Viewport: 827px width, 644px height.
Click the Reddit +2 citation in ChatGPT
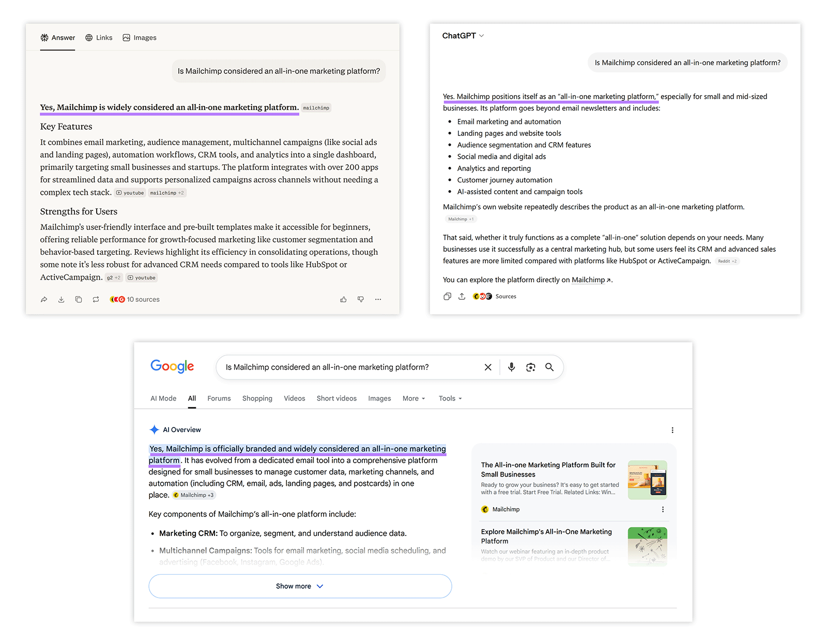tap(727, 261)
